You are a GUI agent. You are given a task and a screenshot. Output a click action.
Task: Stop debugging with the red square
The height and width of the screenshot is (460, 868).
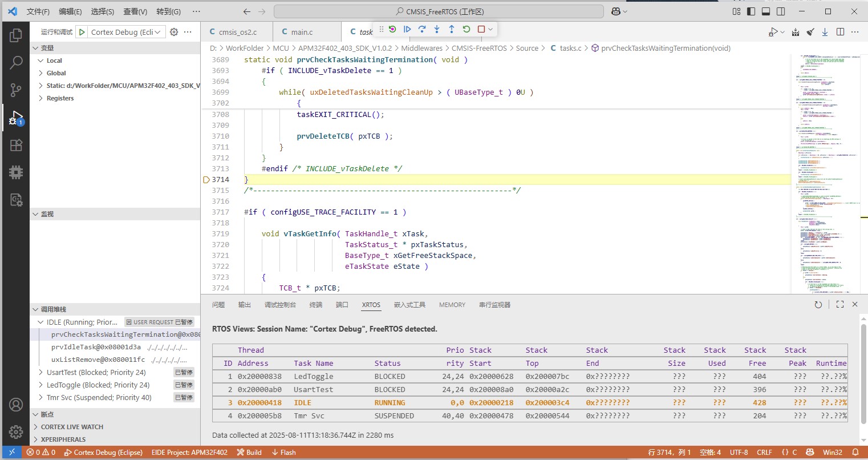click(x=481, y=29)
